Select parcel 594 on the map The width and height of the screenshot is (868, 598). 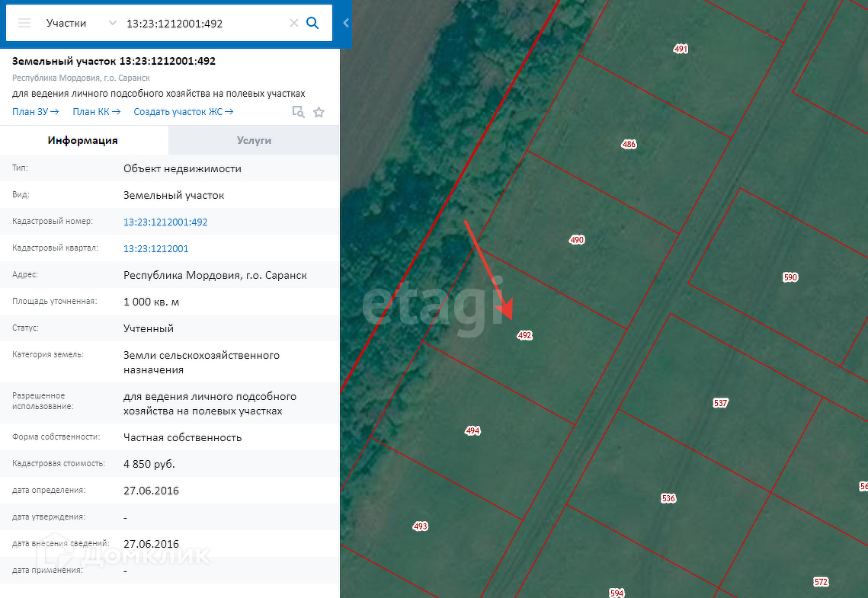point(617,593)
